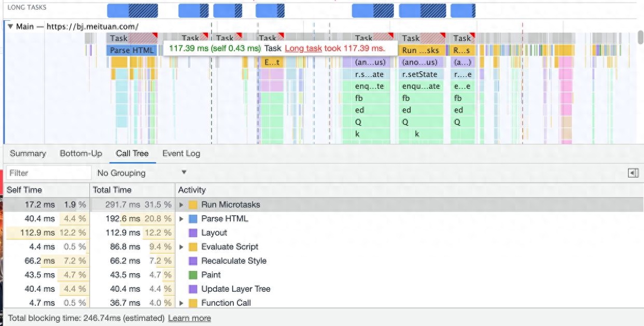Click the Update Layer Tree color icon
The height and width of the screenshot is (326, 644).
coord(193,289)
